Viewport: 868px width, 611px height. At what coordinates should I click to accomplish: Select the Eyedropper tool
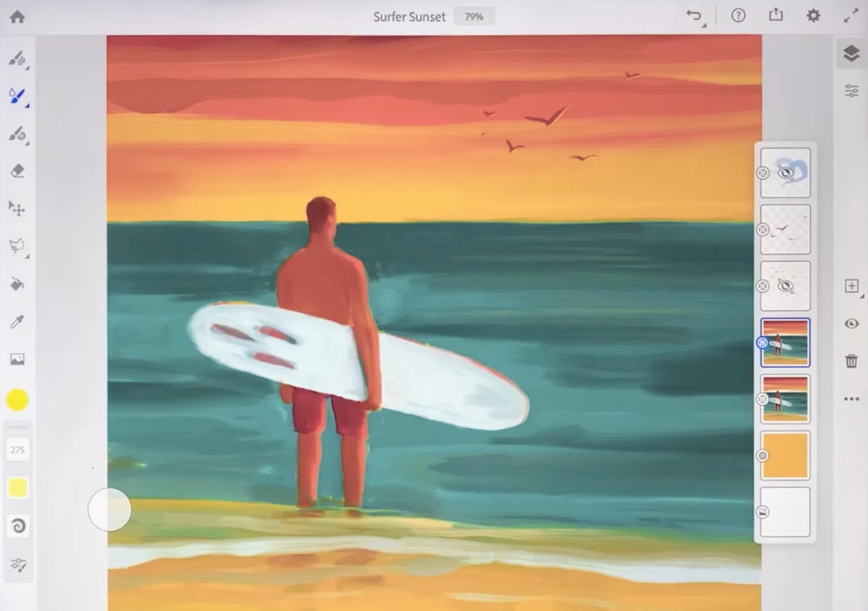(17, 321)
